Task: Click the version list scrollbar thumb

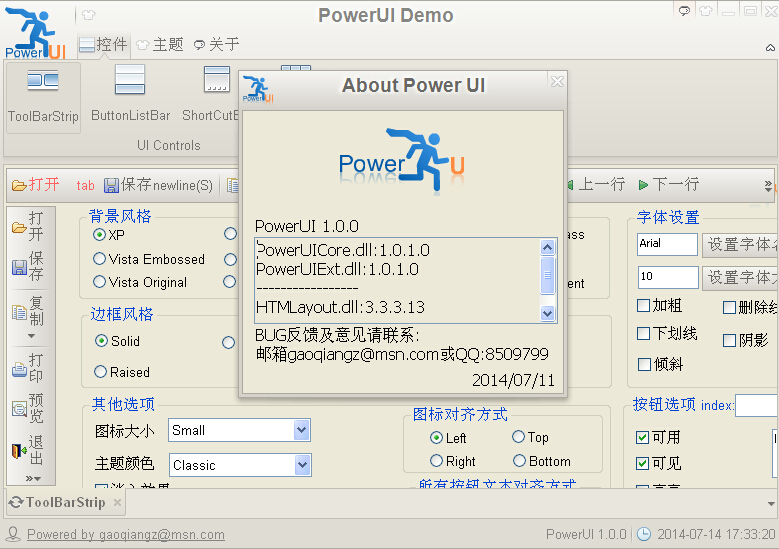Action: coord(547,275)
